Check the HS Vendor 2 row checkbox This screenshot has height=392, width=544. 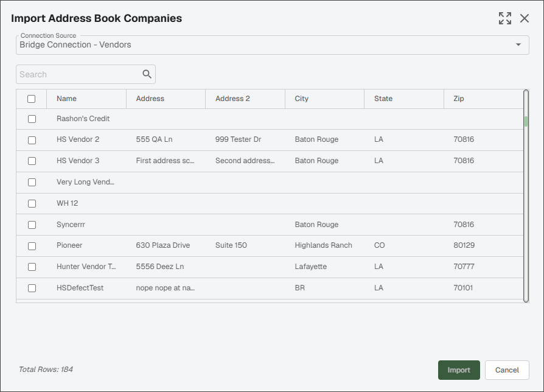[x=32, y=140]
